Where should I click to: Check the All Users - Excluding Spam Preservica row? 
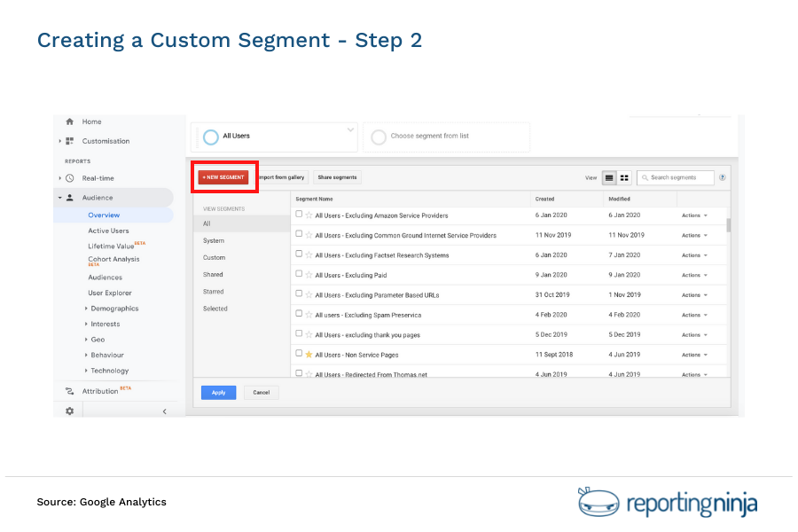[x=300, y=315]
